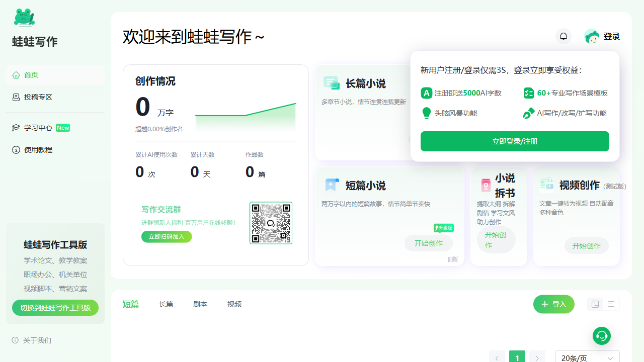Go to next page arrow
Image resolution: width=644 pixels, height=362 pixels.
(537, 358)
